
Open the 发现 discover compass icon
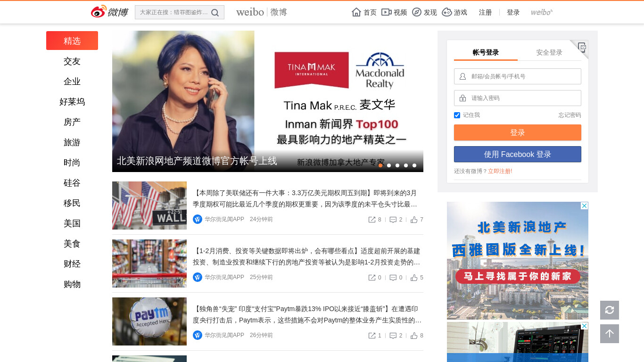point(417,12)
